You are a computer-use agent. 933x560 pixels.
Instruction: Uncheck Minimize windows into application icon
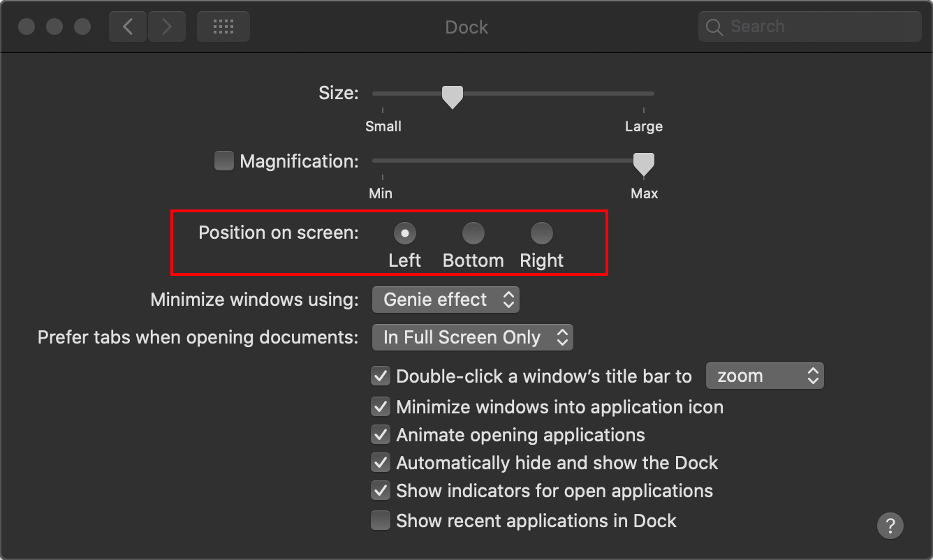381,406
